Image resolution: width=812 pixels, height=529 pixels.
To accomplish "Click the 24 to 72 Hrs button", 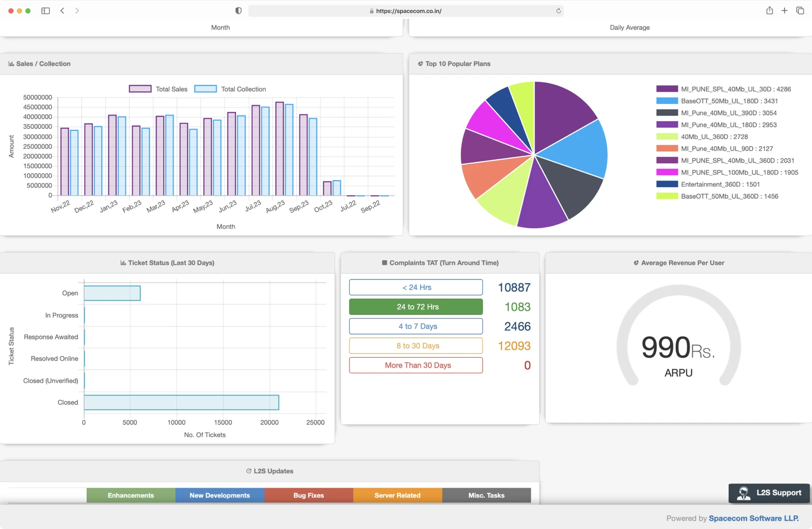I will (x=416, y=307).
